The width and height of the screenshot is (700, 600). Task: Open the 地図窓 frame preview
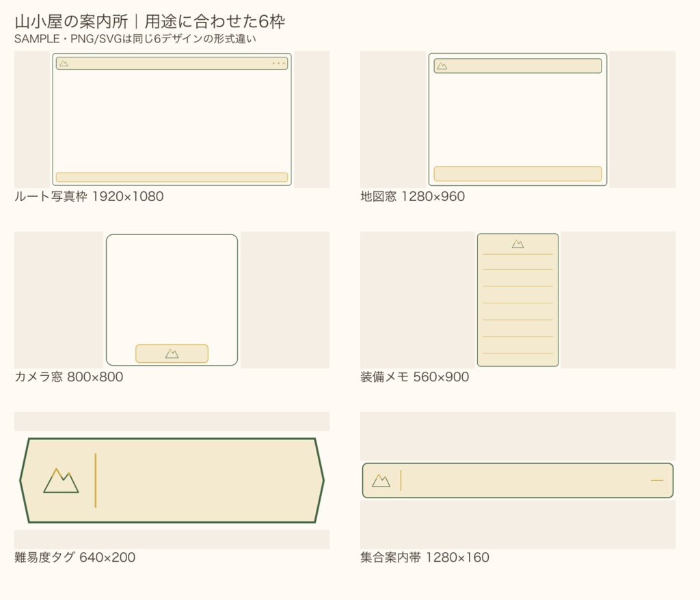pos(518,119)
